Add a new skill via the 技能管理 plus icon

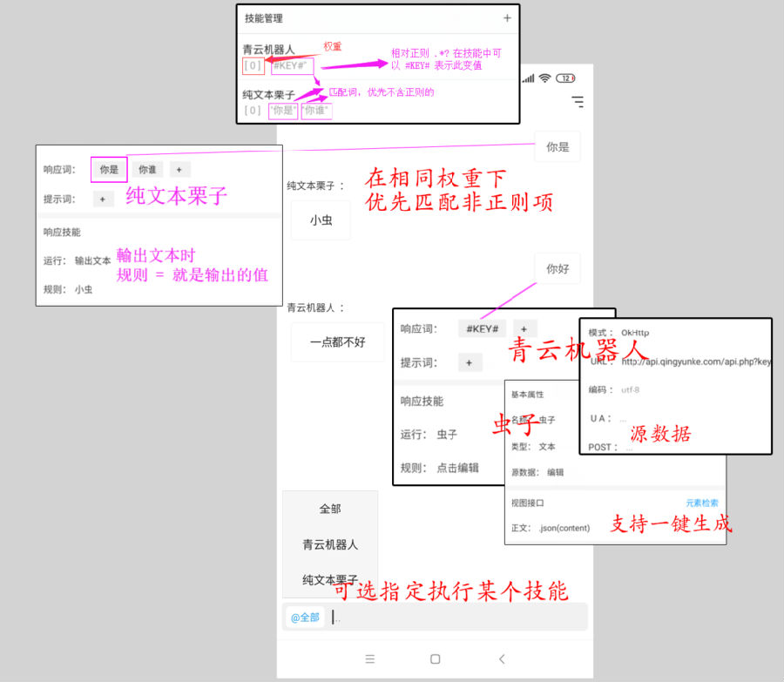click(x=505, y=17)
